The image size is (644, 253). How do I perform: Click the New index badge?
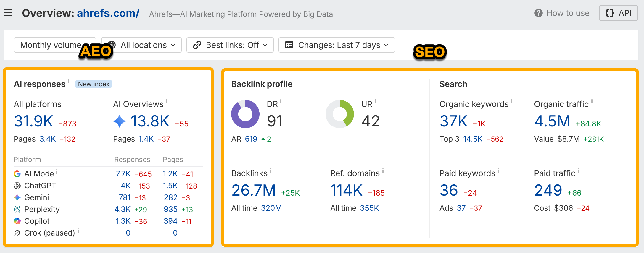94,84
